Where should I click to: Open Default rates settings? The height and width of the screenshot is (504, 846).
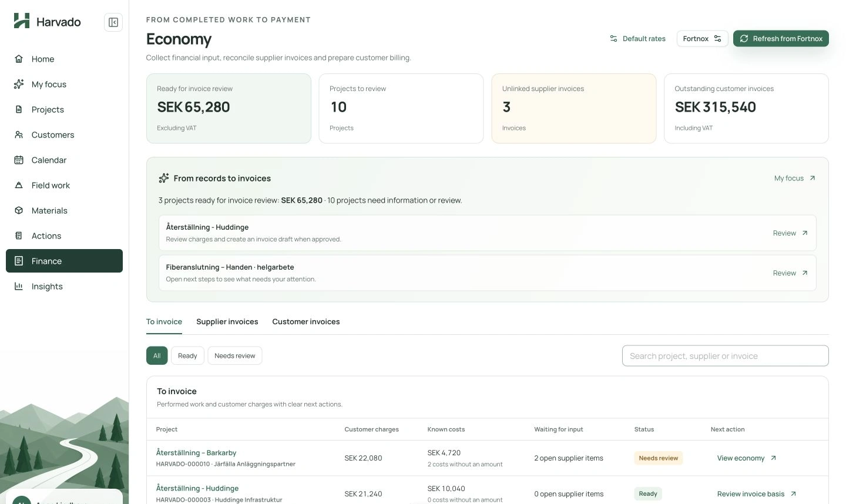tap(637, 39)
